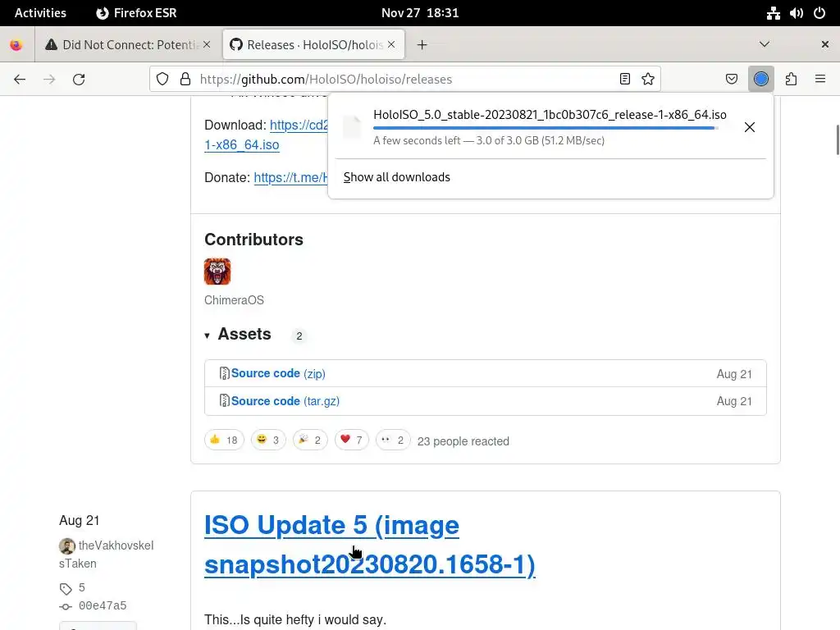Open tag 5 link
The width and height of the screenshot is (840, 630).
coord(82,587)
